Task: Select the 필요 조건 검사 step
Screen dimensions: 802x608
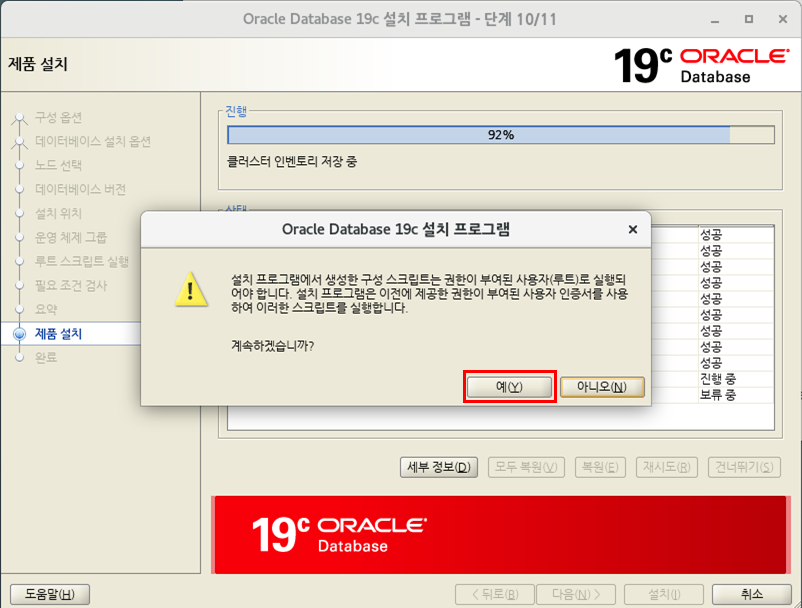Action: 71,285
